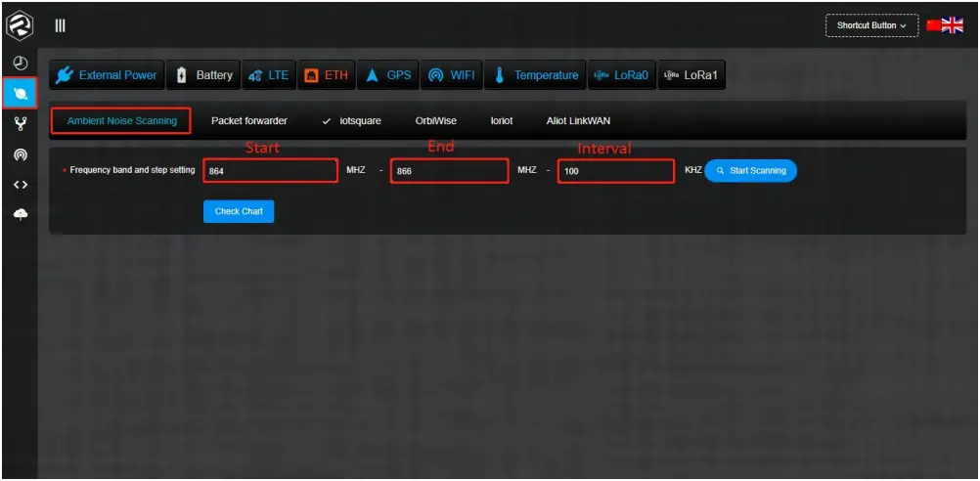Click the Battery status tile
The height and width of the screenshot is (481, 980).
(x=203, y=75)
